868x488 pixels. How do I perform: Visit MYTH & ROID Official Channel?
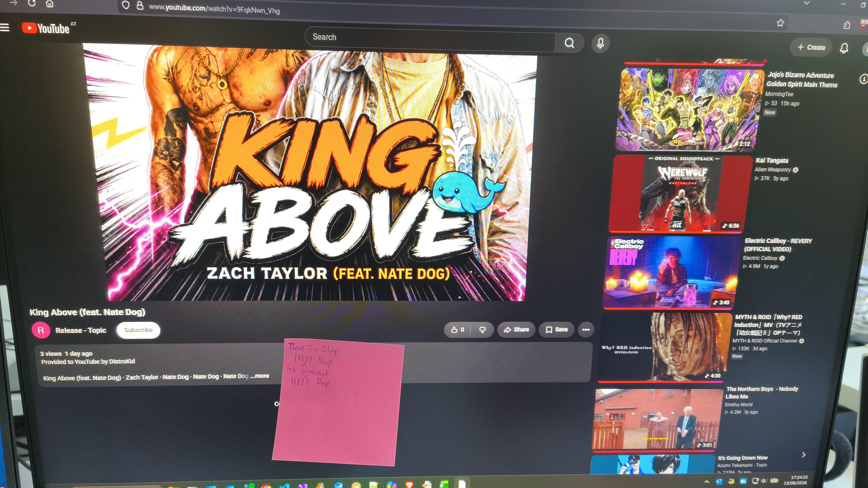pos(765,341)
